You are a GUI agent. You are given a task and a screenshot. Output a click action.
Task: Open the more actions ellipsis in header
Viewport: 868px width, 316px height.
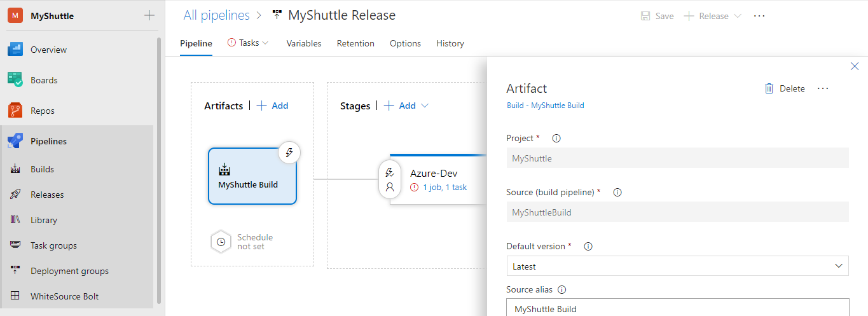(759, 16)
